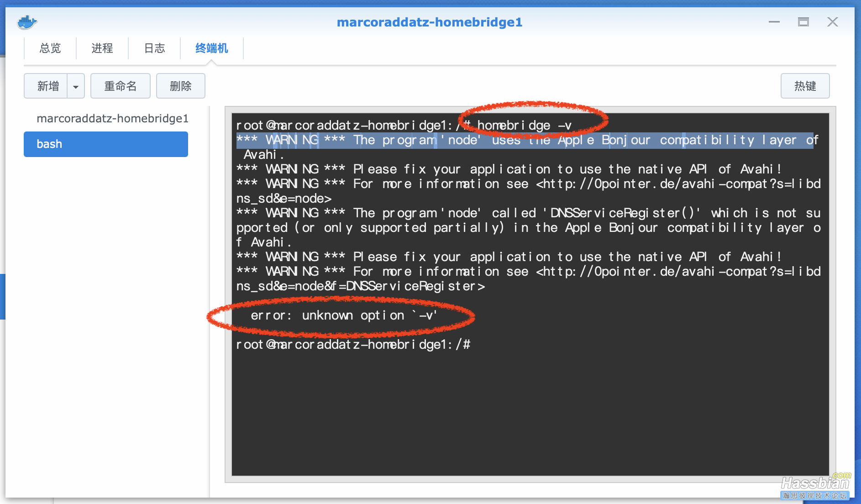Maximize the container window
861x504 pixels.
pos(803,22)
